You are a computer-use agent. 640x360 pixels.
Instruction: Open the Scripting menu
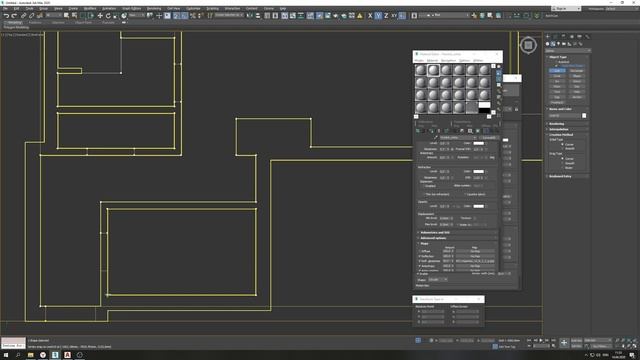(212, 8)
